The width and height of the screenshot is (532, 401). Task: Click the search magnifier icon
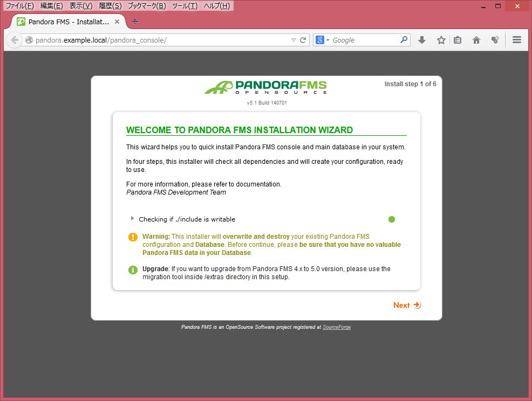coord(404,40)
